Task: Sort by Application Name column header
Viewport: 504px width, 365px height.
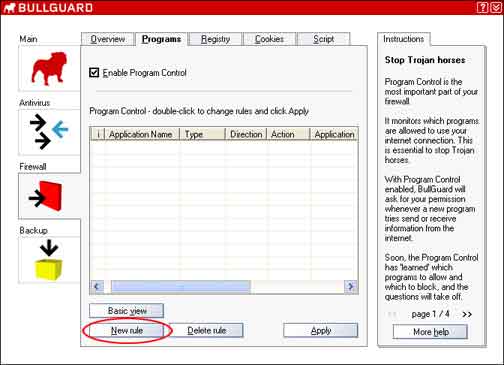Action: (x=142, y=134)
